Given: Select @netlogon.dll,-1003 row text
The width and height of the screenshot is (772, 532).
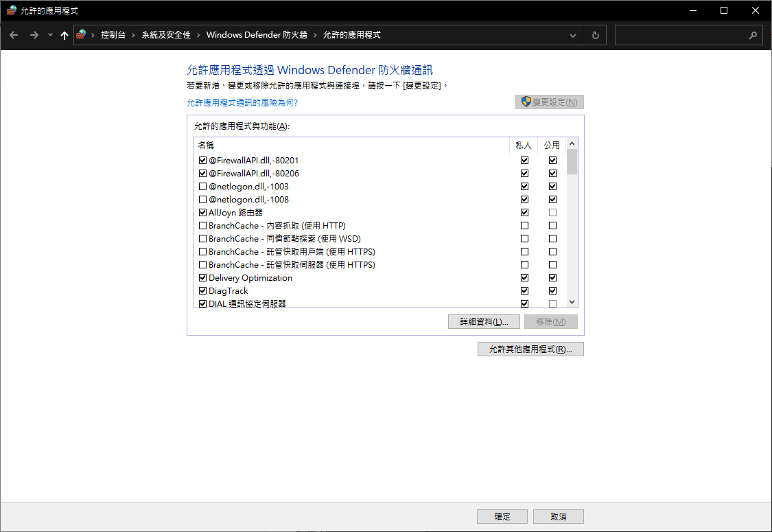Looking at the screenshot, I should point(248,187).
